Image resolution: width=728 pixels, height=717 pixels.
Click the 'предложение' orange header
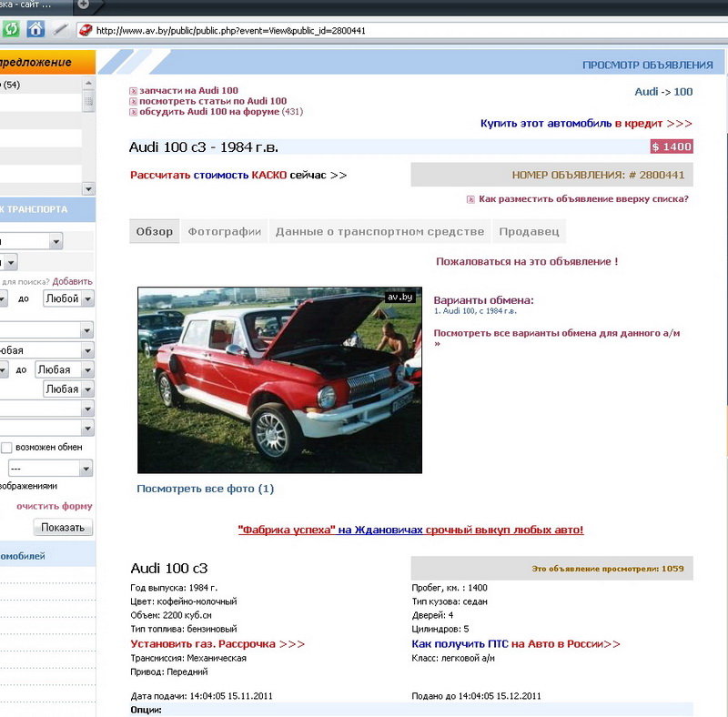pyautogui.click(x=46, y=62)
